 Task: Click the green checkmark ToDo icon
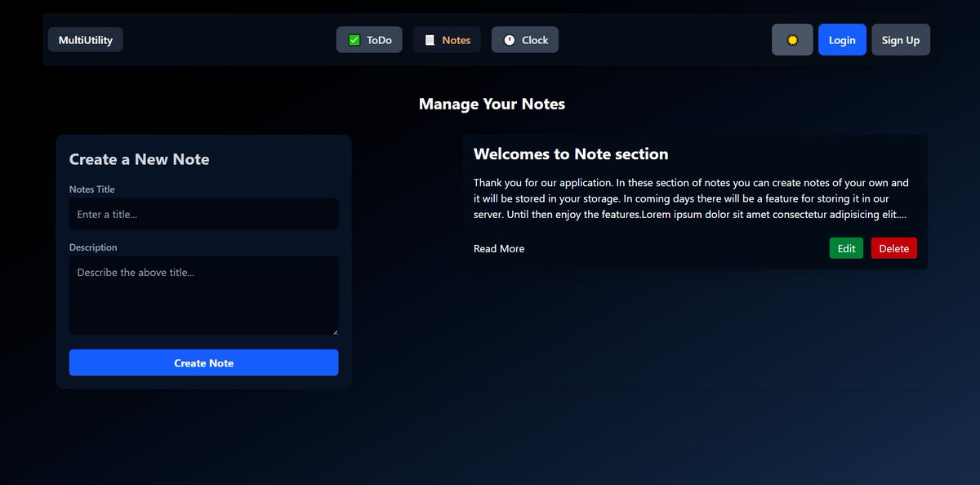(x=354, y=40)
